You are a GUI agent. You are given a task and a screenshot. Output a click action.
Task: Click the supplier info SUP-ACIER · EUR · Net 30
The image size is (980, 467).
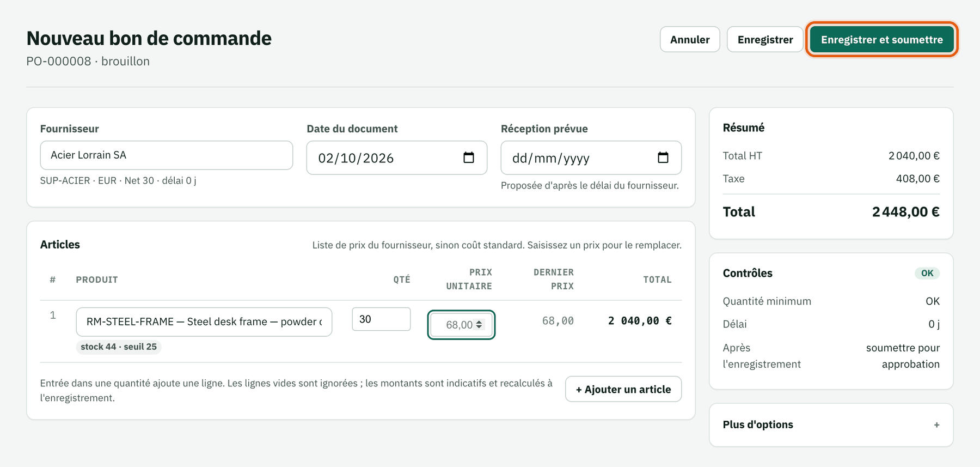(x=118, y=180)
